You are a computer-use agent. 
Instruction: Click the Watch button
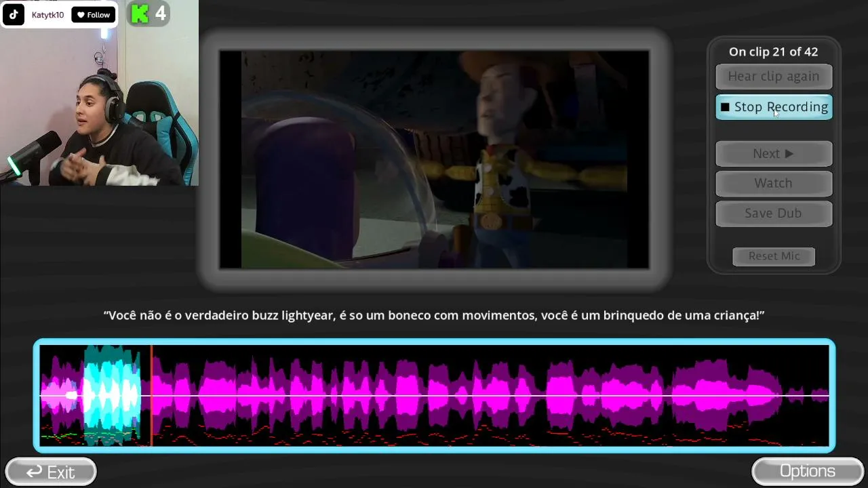(774, 183)
